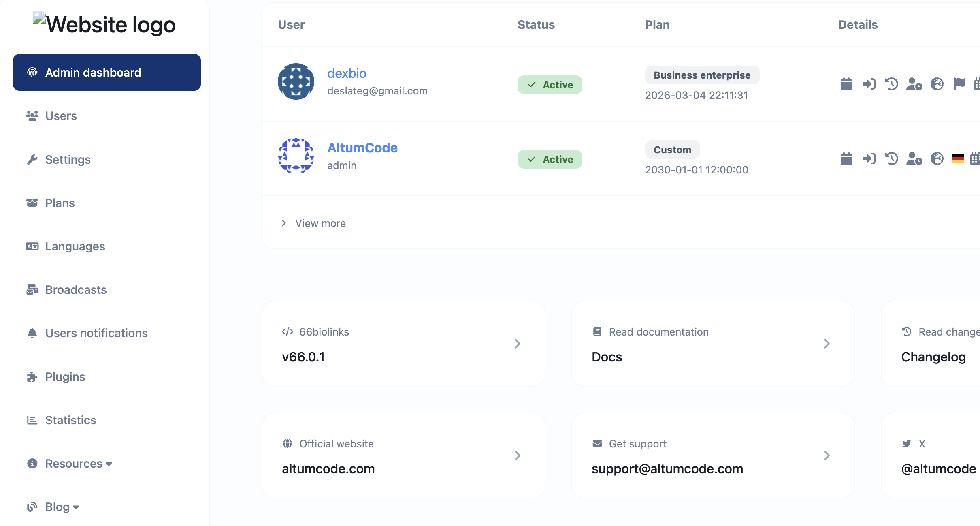The height and width of the screenshot is (526, 980).
Task: Click the user-clock icon for dexbio
Action: (x=914, y=84)
